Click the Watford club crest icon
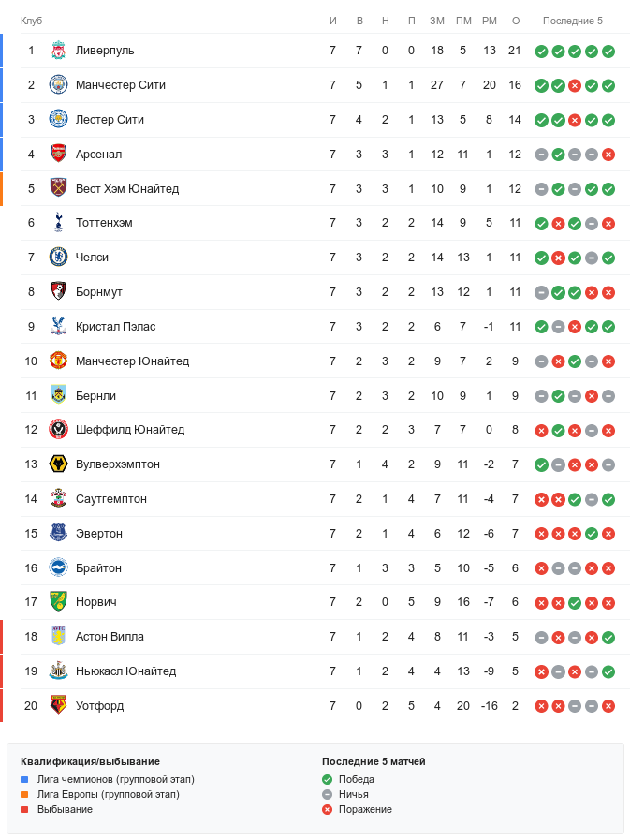The width and height of the screenshot is (630, 840). click(58, 706)
